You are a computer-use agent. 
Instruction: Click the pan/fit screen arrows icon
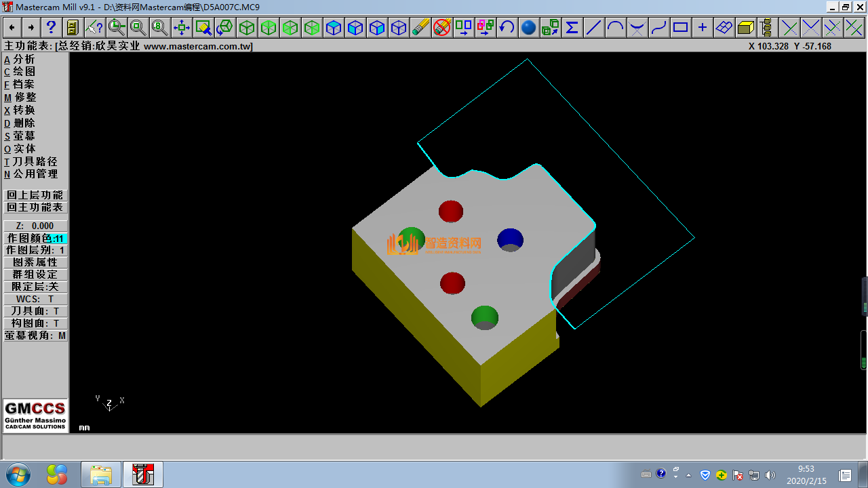pos(181,28)
